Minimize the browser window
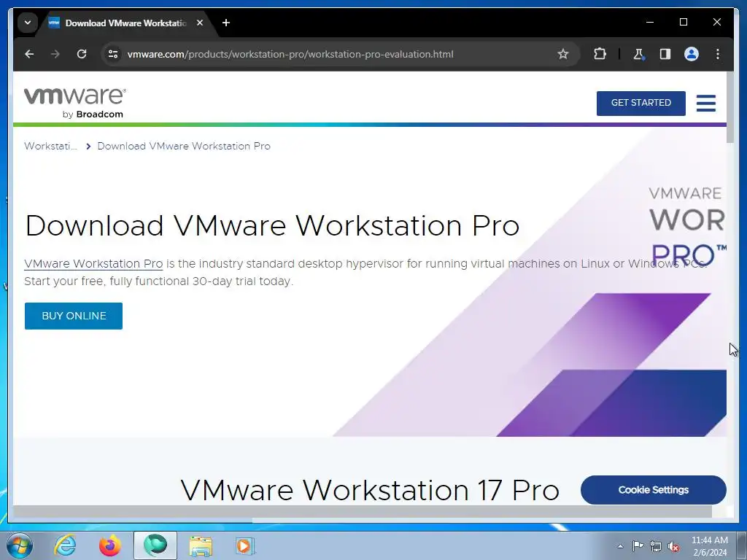 tap(650, 22)
